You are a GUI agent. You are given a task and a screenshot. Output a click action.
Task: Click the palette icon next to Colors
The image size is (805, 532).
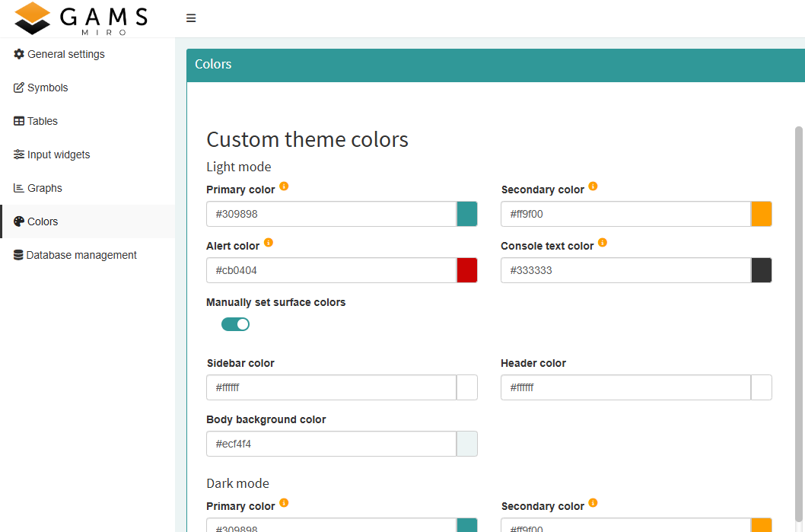[x=18, y=221]
